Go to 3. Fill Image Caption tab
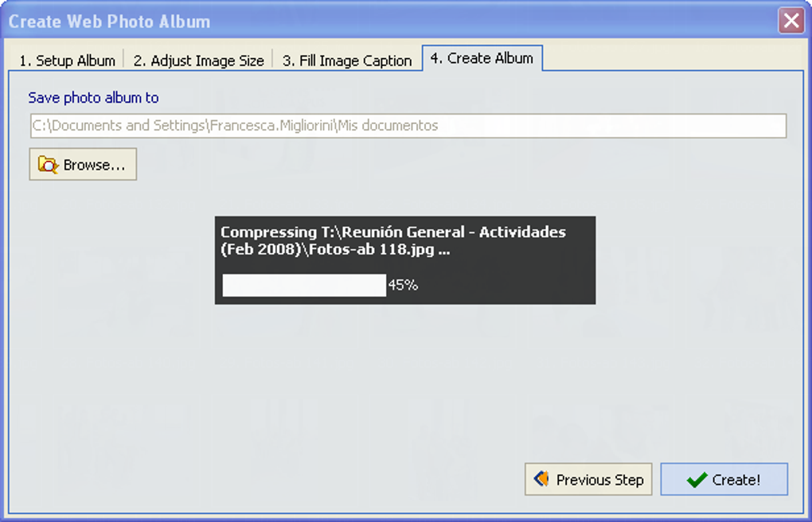 coord(347,60)
